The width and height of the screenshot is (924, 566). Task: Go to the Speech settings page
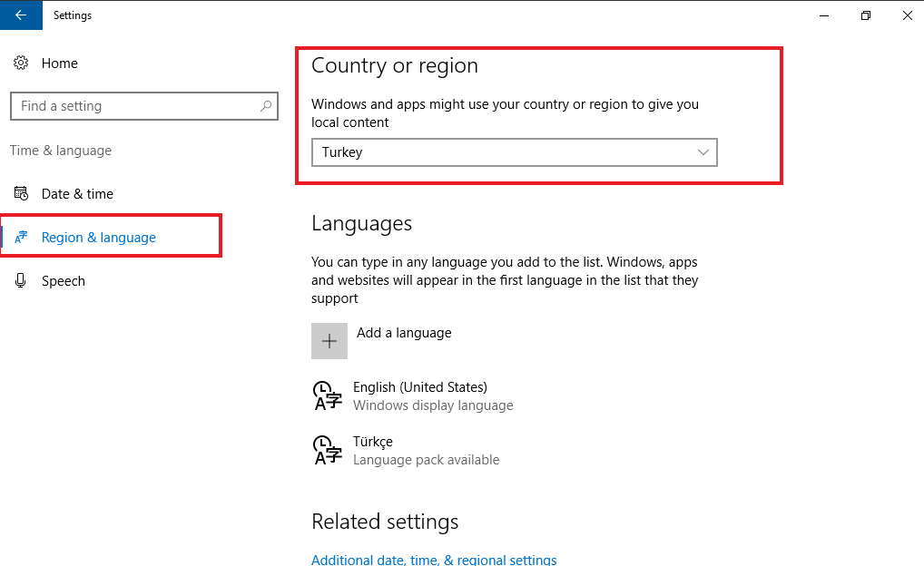[x=64, y=281]
